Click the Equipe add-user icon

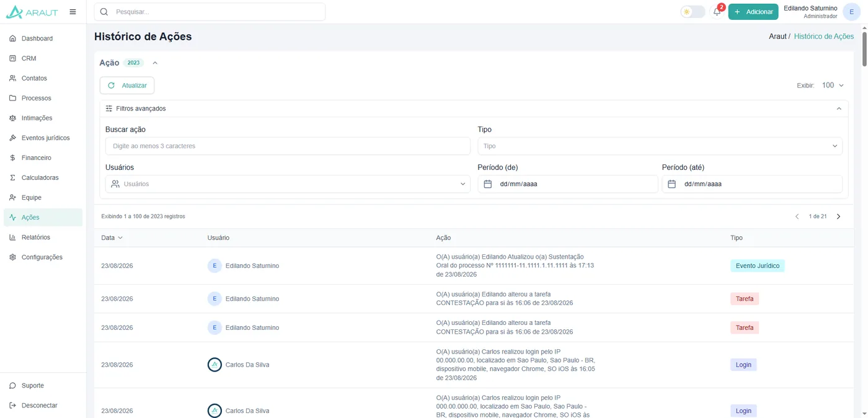coord(12,197)
